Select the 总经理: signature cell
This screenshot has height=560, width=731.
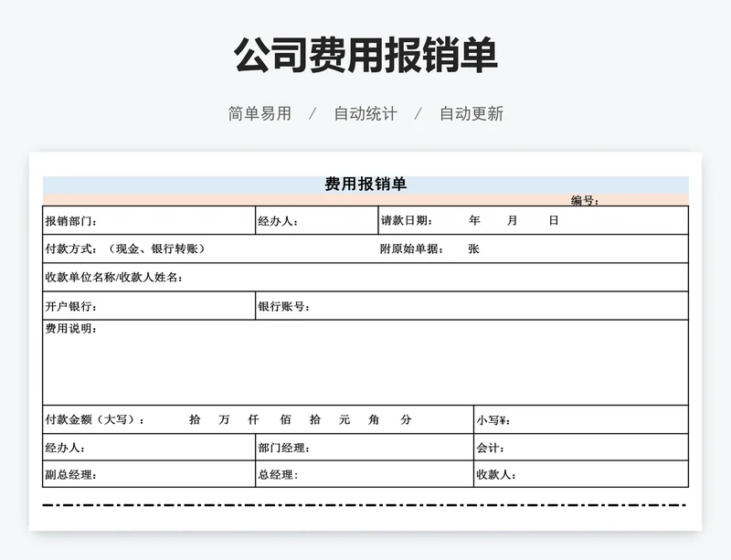pyautogui.click(x=365, y=474)
